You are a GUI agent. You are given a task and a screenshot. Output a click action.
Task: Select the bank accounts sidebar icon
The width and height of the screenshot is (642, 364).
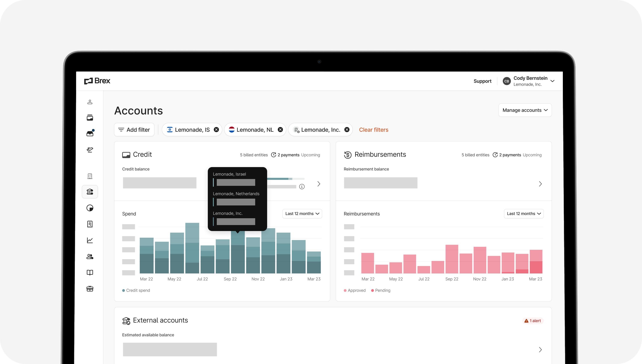coord(90,192)
